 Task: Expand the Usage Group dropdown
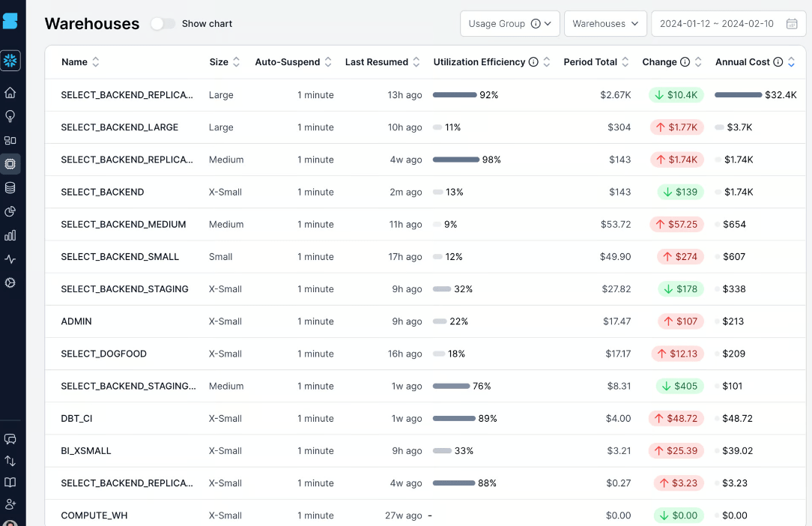pos(509,24)
